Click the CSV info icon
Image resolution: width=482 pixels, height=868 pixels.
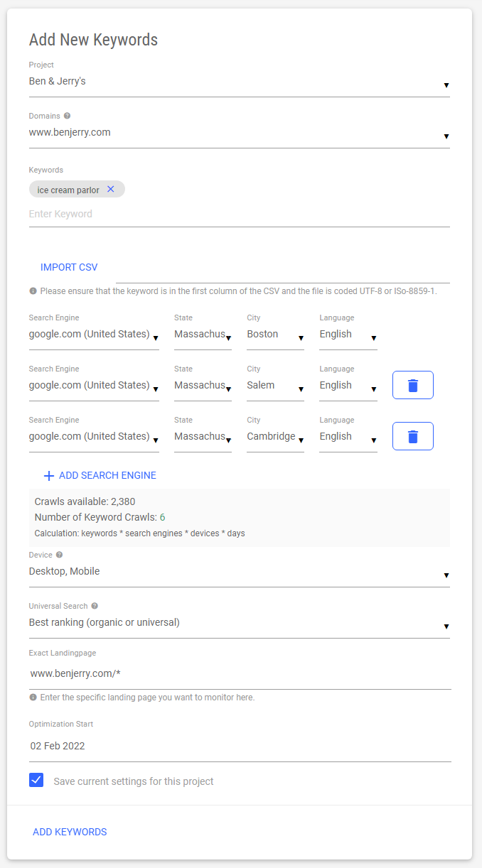[33, 291]
